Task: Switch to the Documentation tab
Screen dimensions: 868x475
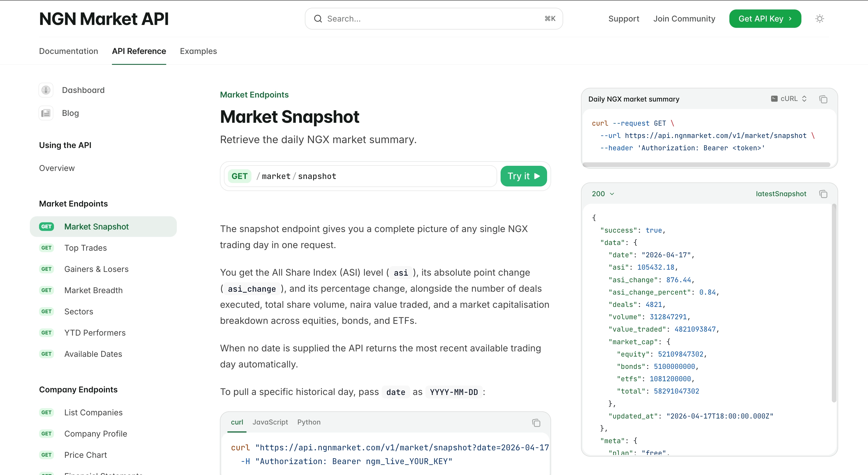Action: 68,51
